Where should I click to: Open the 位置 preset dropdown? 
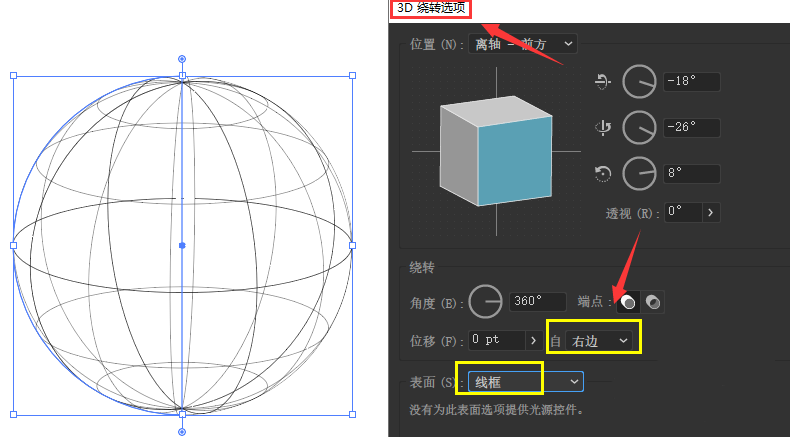(x=523, y=44)
